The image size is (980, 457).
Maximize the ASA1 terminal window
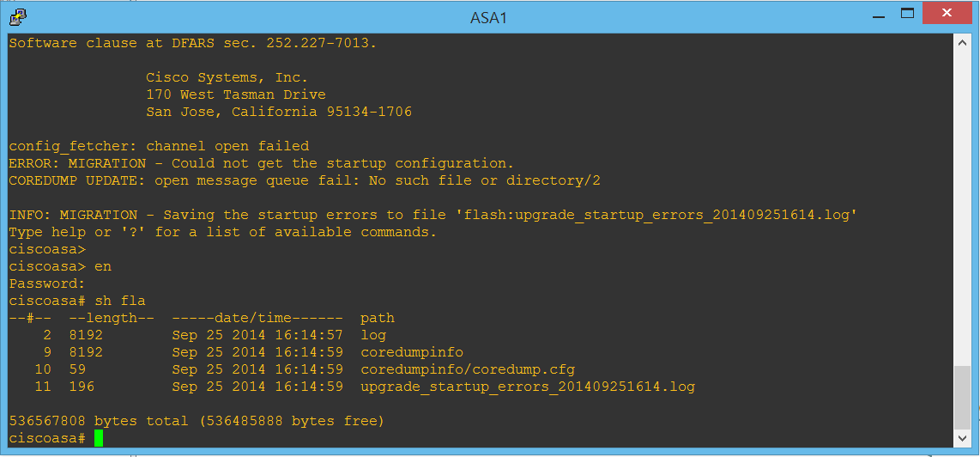tap(907, 14)
